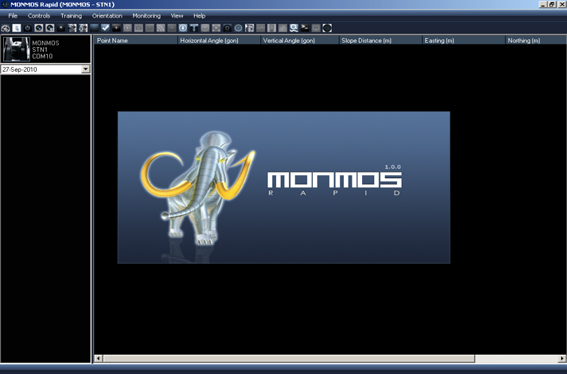
Task: Open the File menu
Action: tap(13, 16)
